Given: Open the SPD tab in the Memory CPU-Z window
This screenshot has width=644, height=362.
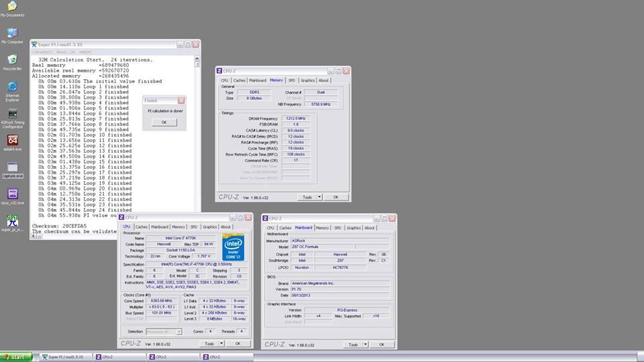Looking at the screenshot, I should point(292,80).
